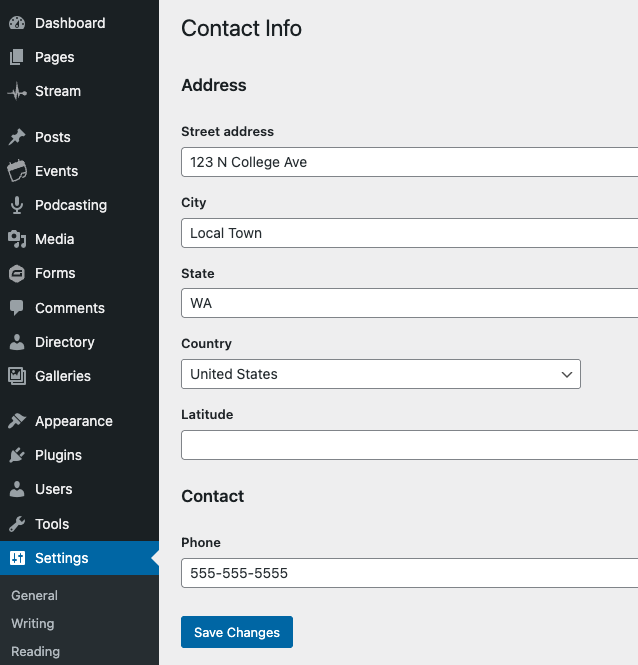Viewport: 638px width, 665px height.
Task: Go to the Directory menu
Action: (x=64, y=342)
